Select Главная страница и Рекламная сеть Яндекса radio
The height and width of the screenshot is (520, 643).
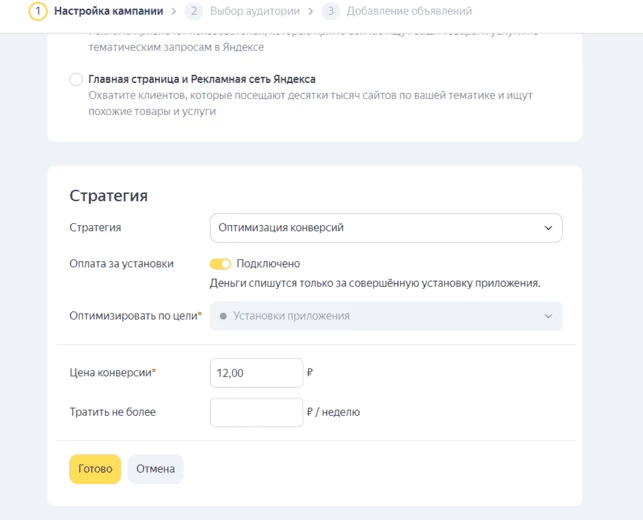[x=76, y=79]
